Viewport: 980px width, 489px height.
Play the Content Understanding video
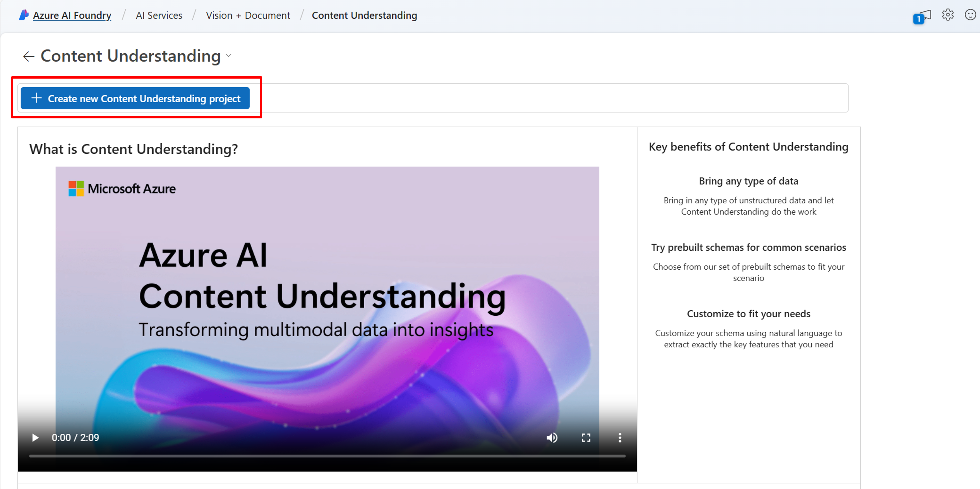(35, 438)
